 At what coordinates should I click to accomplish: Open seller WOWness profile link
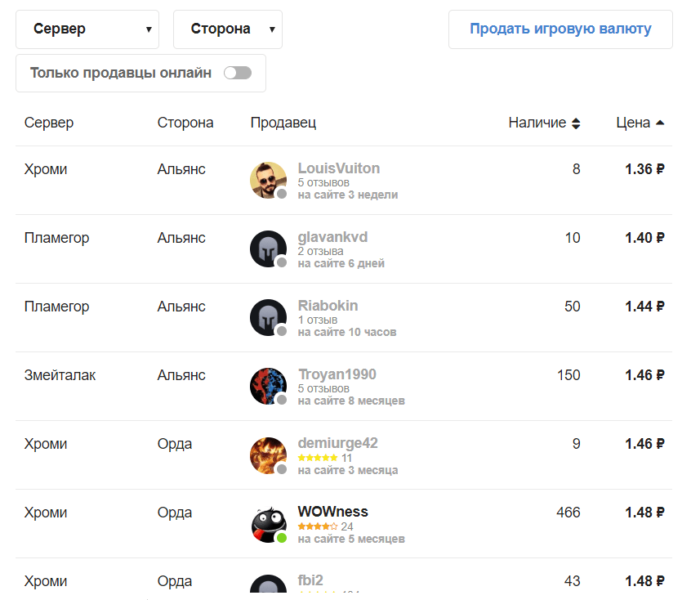(x=332, y=512)
